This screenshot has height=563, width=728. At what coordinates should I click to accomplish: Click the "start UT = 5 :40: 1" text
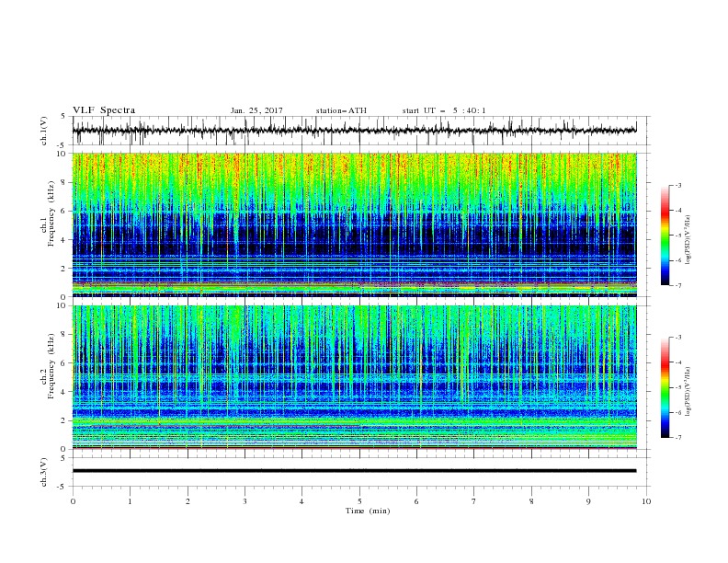coord(444,110)
